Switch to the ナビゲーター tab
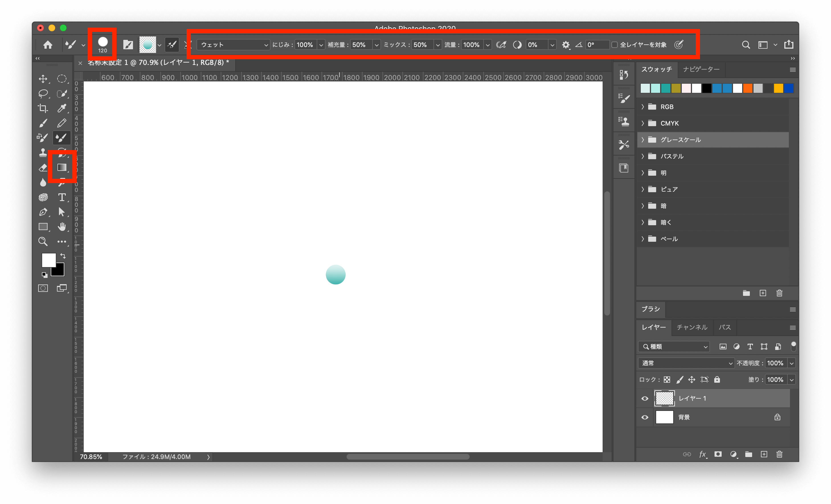831x504 pixels. click(701, 69)
